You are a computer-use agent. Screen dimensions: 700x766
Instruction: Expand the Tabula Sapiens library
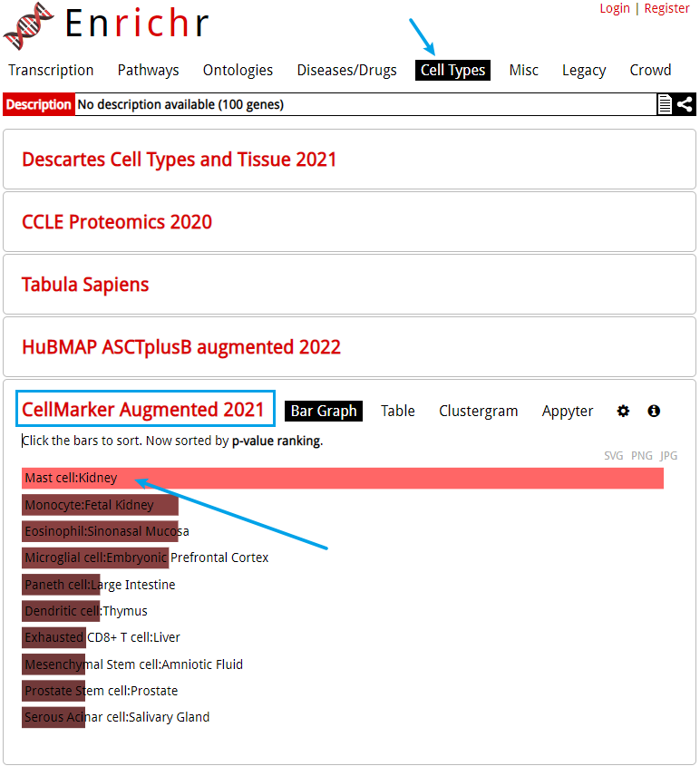point(85,285)
